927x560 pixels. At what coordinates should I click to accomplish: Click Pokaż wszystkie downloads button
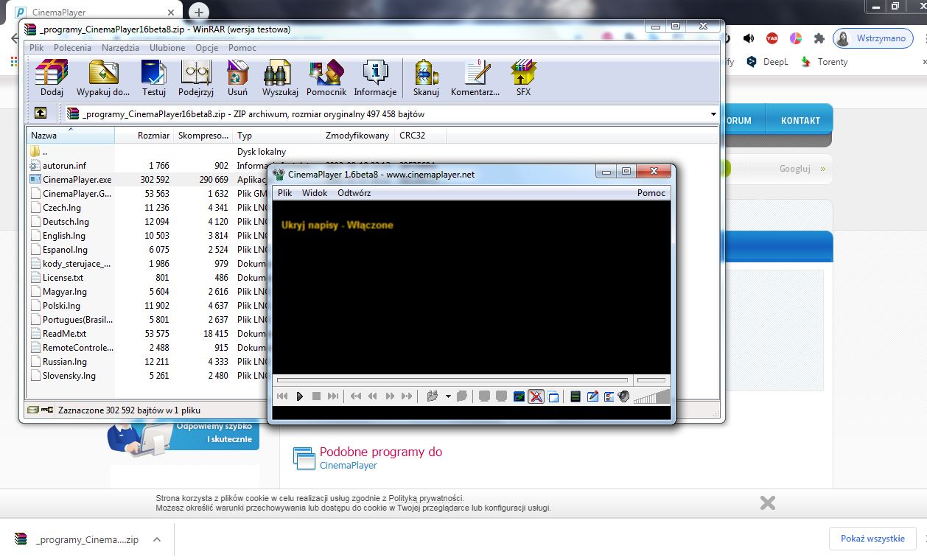click(872, 539)
